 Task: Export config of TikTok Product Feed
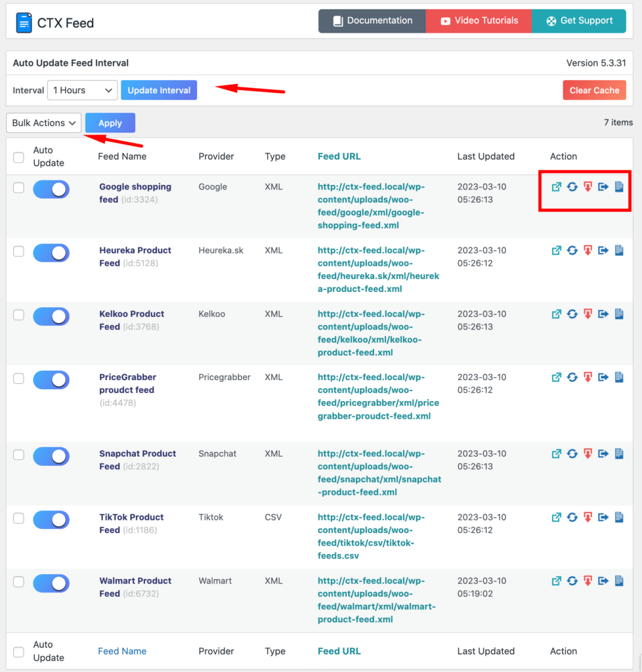[603, 517]
